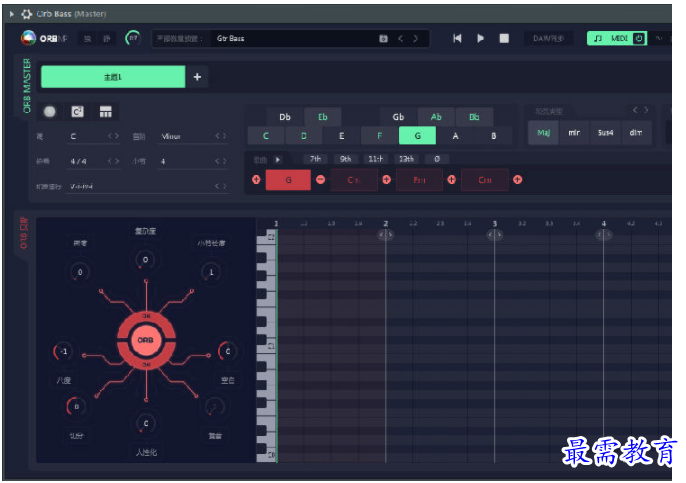
Task: Toggle the 13th chord extension
Action: [406, 159]
